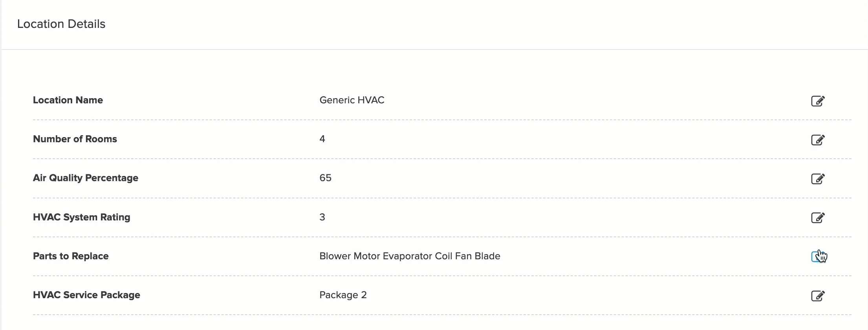Click the Location Details heading
The width and height of the screenshot is (868, 330).
click(x=61, y=24)
